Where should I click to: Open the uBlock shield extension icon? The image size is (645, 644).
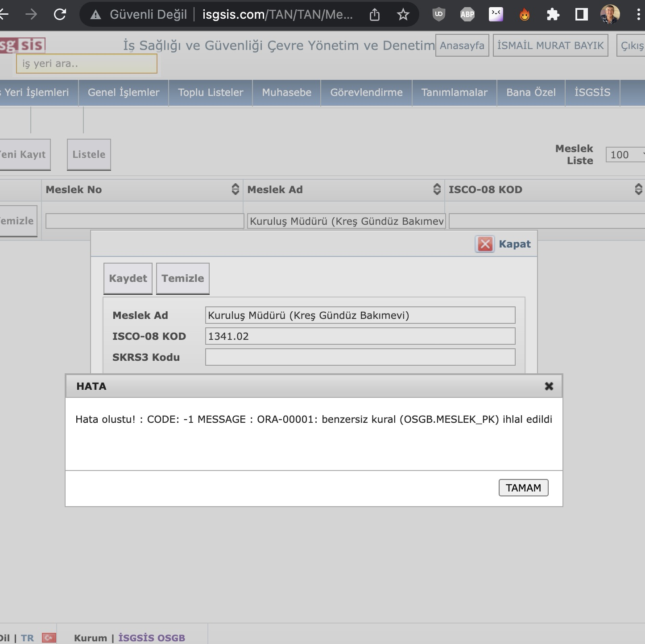pos(439,15)
